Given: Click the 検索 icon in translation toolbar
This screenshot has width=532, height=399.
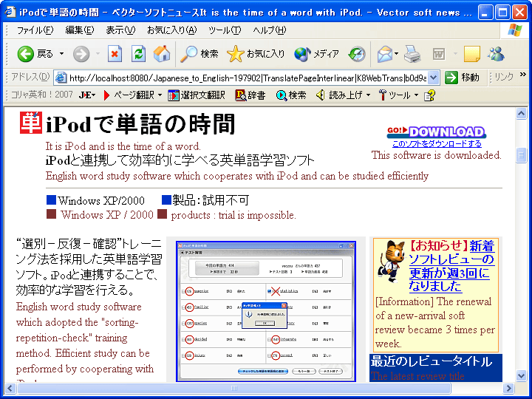Looking at the screenshot, I should pyautogui.click(x=291, y=95).
